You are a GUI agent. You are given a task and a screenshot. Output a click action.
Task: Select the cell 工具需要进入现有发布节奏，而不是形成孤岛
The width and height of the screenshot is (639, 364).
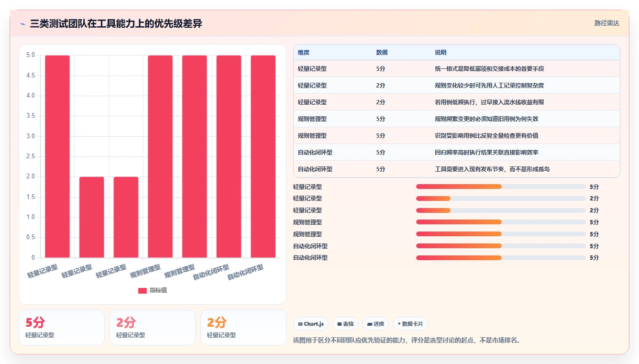[492, 169]
